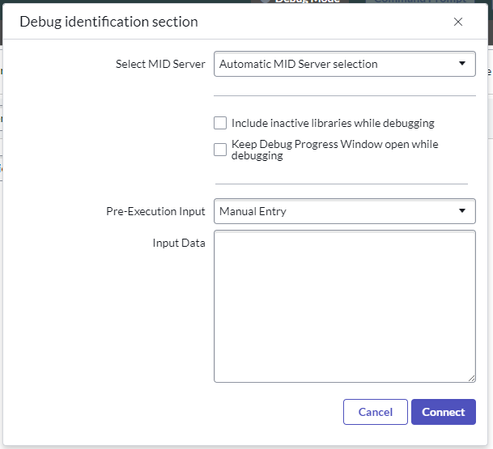
Task: Grab the Input Data textarea resize handle
Action: [x=471, y=378]
